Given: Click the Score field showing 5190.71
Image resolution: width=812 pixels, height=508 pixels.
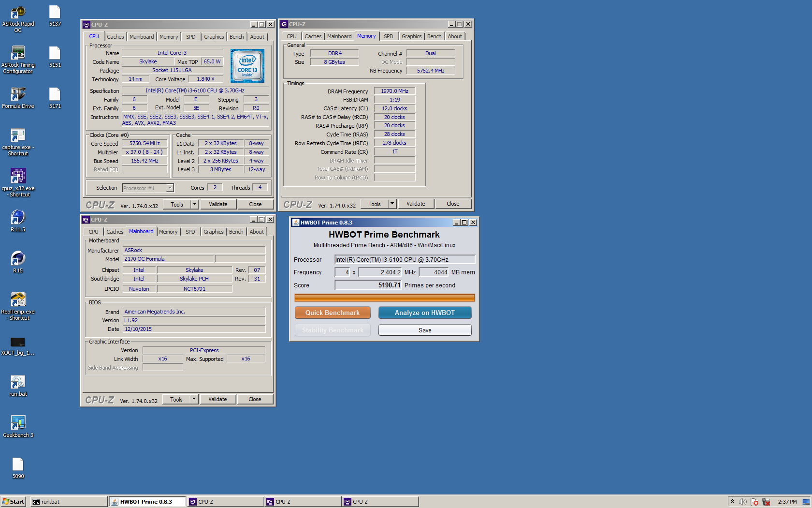Looking at the screenshot, I should tap(368, 285).
